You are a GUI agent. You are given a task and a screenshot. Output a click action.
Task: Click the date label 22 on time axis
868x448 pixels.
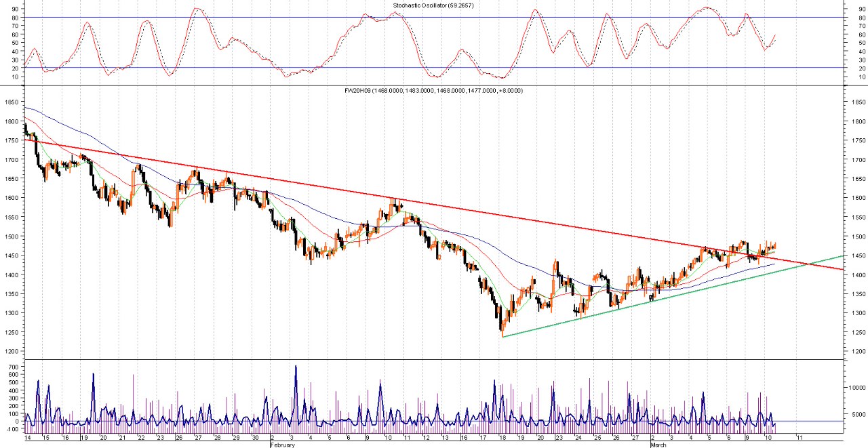point(141,438)
